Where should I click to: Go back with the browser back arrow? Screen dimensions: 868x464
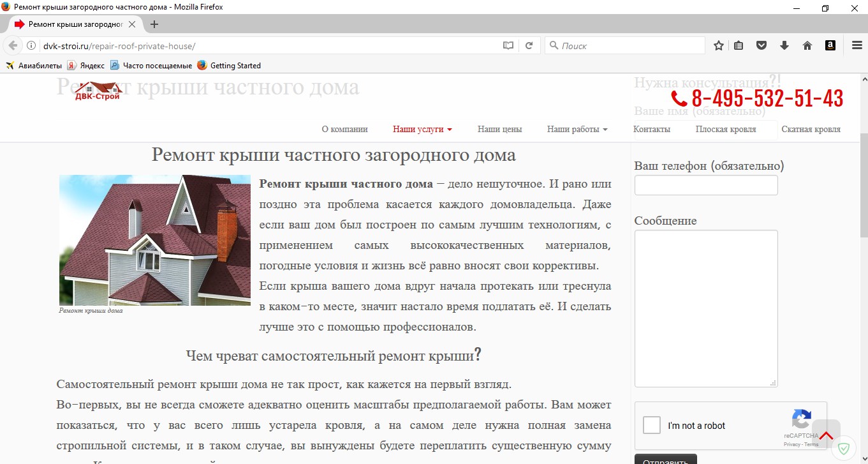(13, 46)
